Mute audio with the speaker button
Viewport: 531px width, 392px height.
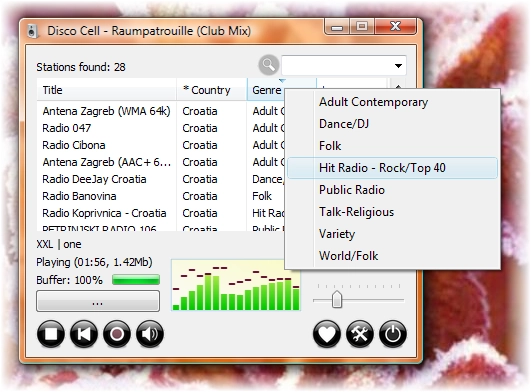tap(150, 334)
